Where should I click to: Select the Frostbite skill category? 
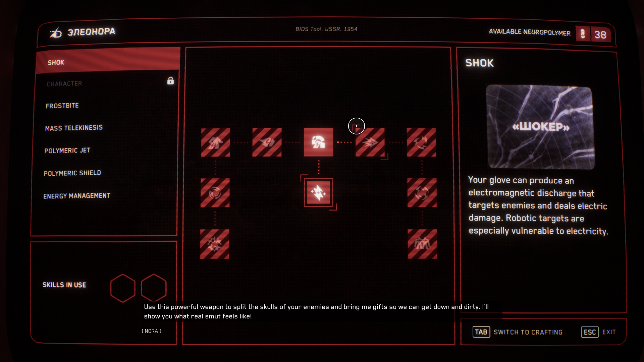click(62, 105)
